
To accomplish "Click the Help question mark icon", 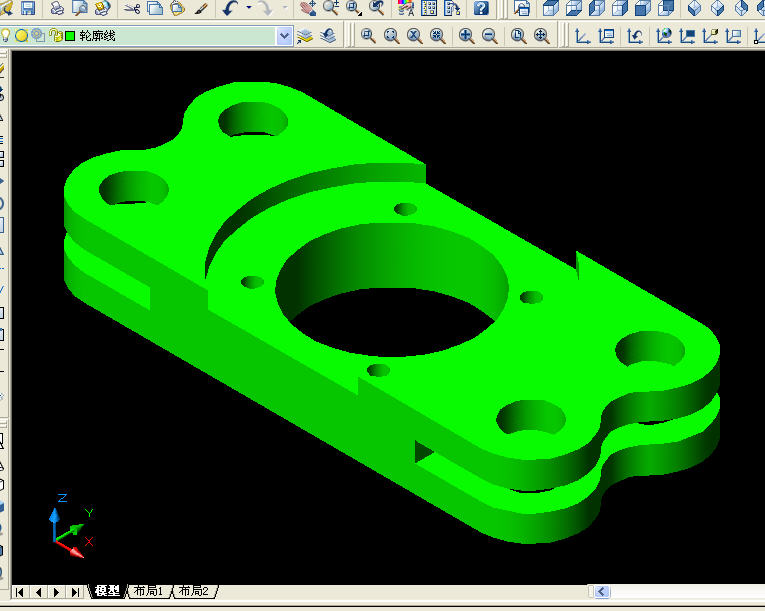I will coord(481,8).
